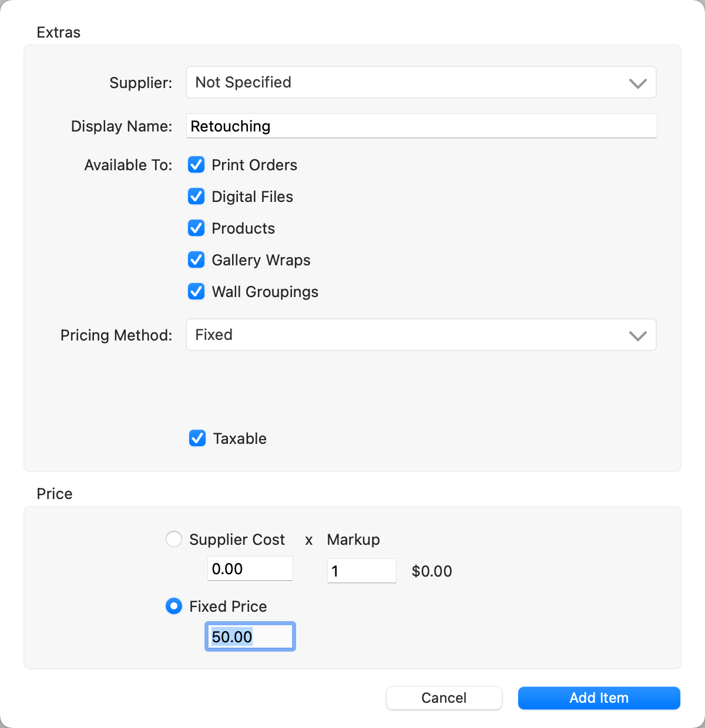705x728 pixels.
Task: Toggle the Digital Files checkbox
Action: pos(196,197)
